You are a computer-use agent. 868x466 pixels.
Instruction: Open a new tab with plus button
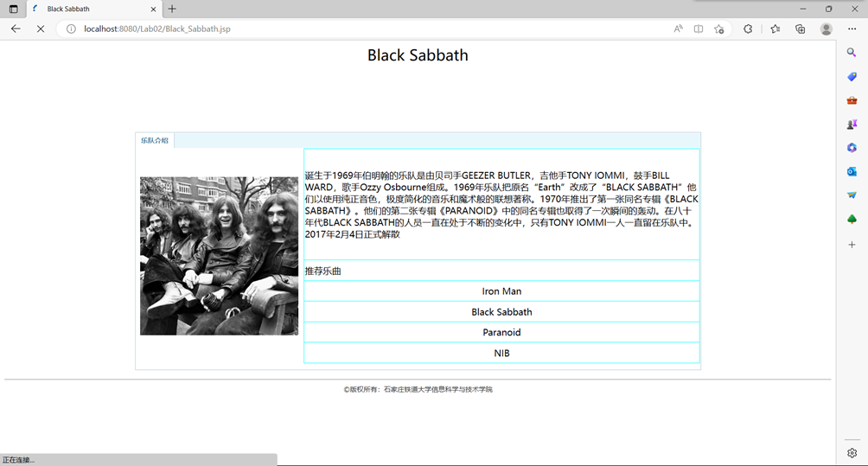click(172, 9)
